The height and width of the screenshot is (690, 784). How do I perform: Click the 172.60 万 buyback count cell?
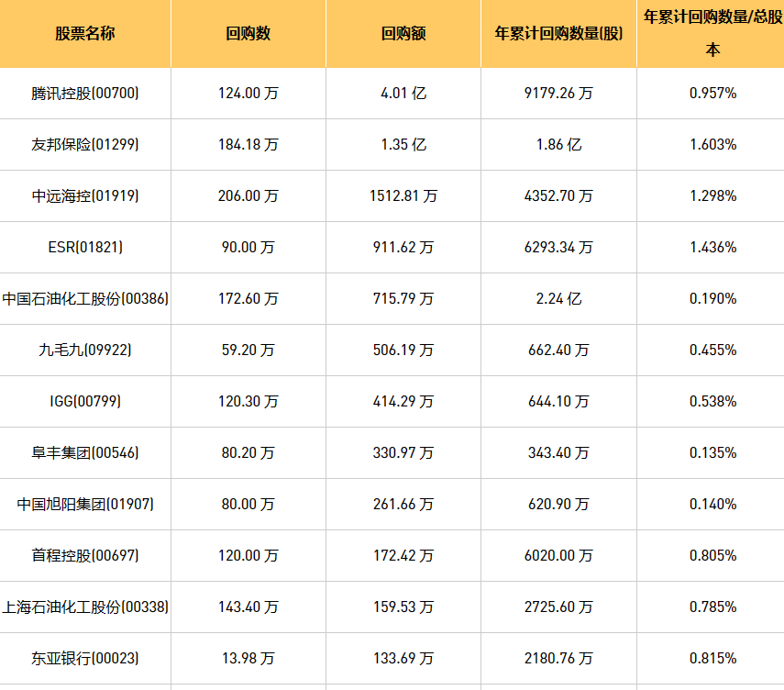[248, 299]
